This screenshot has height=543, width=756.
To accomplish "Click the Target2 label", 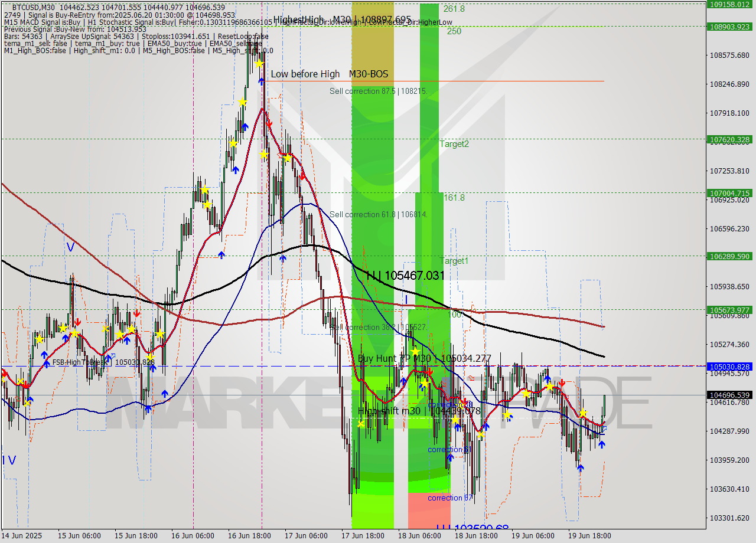I will pos(454,144).
